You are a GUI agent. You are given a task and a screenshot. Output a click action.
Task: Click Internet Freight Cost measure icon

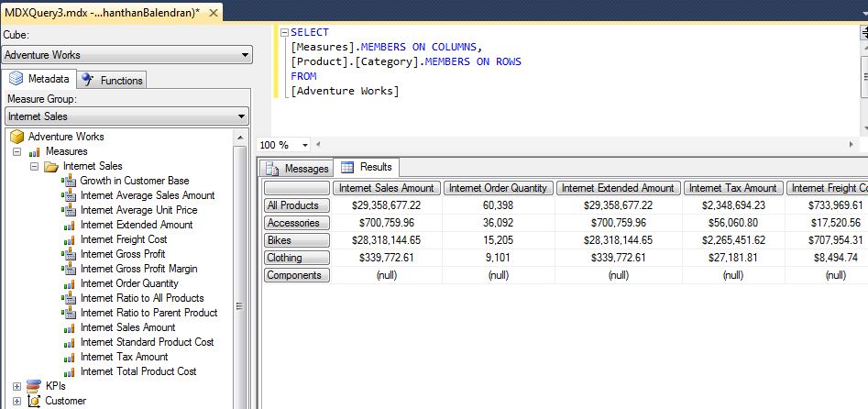(x=69, y=240)
